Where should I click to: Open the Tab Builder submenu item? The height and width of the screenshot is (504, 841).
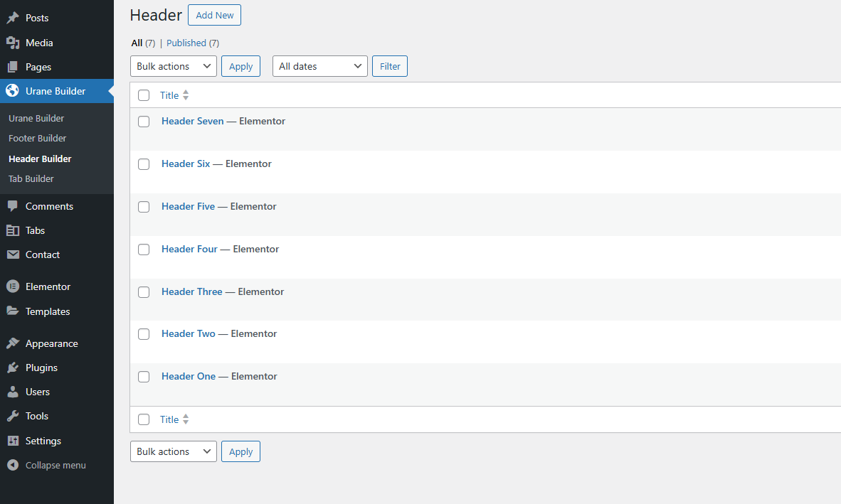(x=31, y=179)
